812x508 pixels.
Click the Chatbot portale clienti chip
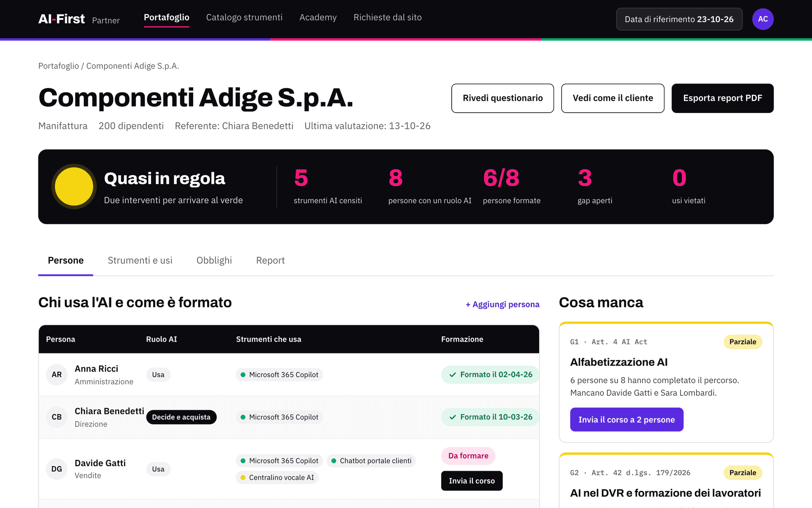pyautogui.click(x=371, y=461)
